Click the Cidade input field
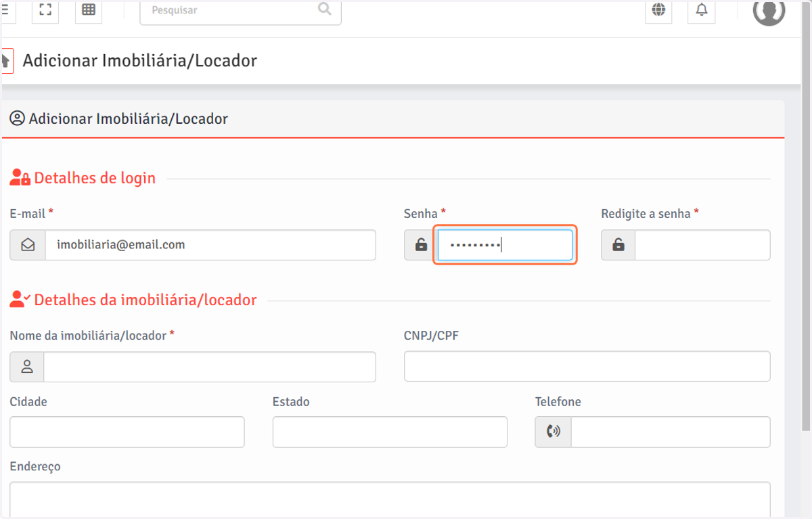The image size is (812, 519). 127,432
